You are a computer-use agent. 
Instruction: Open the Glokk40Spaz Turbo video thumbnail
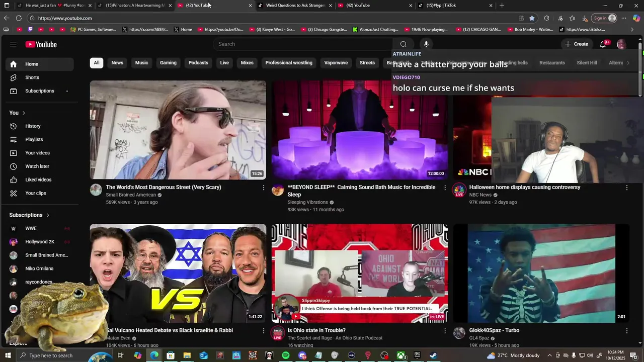coord(541,274)
